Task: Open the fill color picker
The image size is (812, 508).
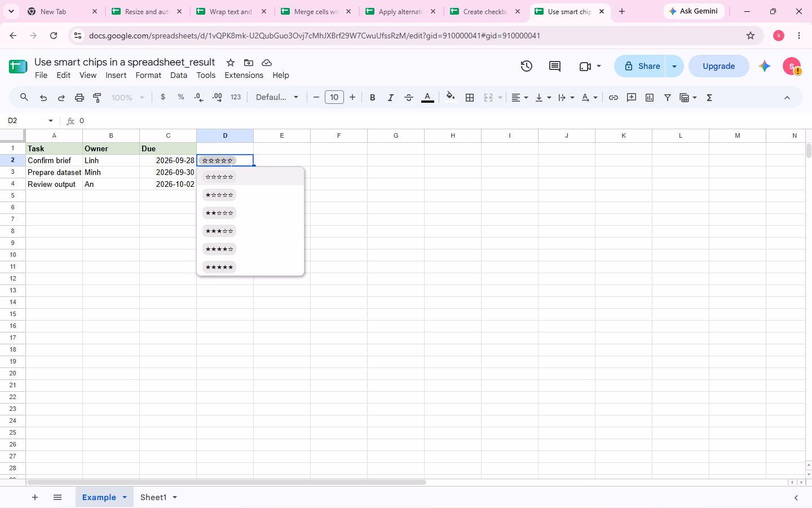Action: coord(450,97)
